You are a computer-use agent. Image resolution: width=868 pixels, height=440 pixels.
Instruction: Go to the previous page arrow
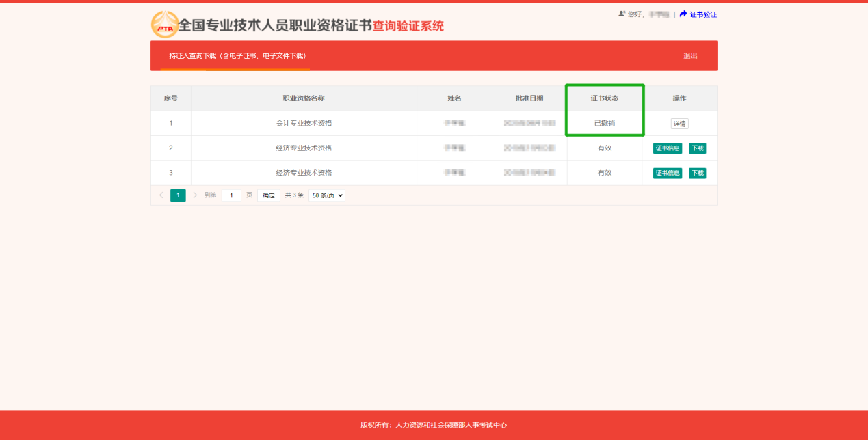[161, 195]
